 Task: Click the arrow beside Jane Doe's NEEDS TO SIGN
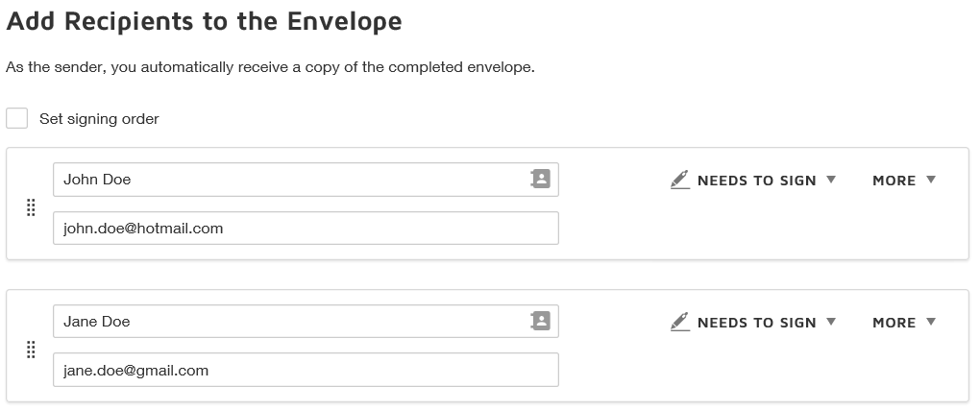click(831, 322)
